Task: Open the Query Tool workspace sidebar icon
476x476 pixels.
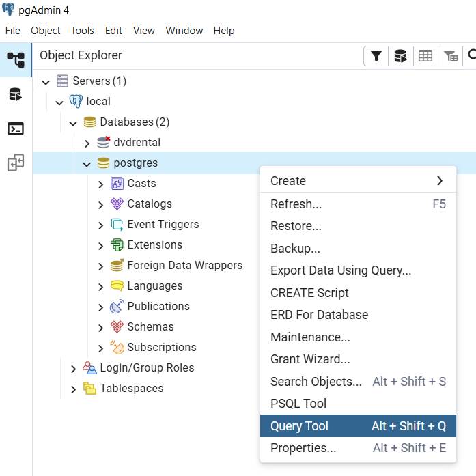Action: pos(16,94)
